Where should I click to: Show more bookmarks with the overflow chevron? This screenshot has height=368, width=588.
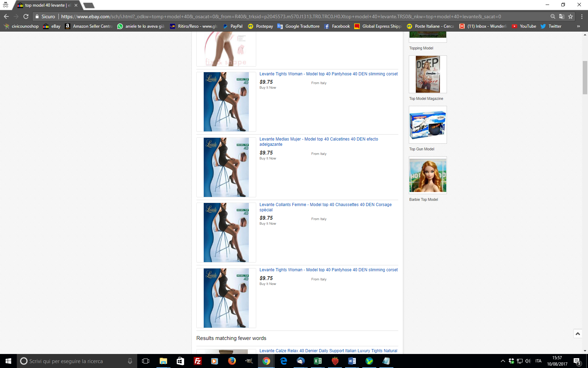pos(578,26)
